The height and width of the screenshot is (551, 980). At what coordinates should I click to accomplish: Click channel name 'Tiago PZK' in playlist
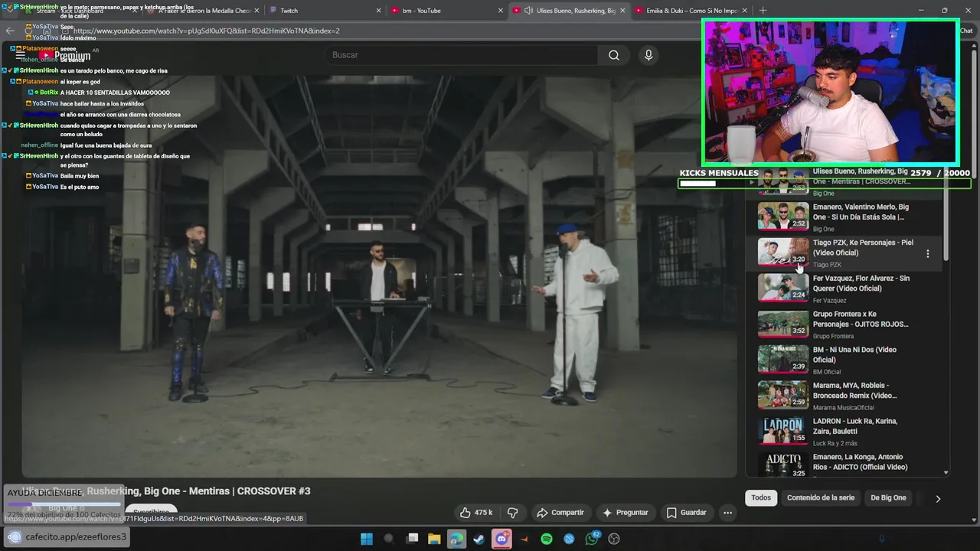(827, 265)
